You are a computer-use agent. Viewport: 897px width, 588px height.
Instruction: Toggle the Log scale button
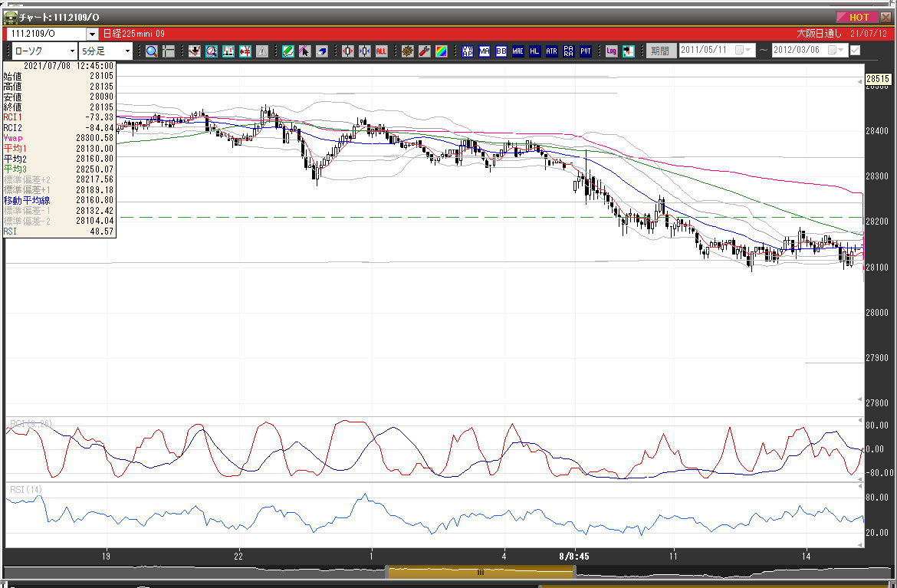611,51
